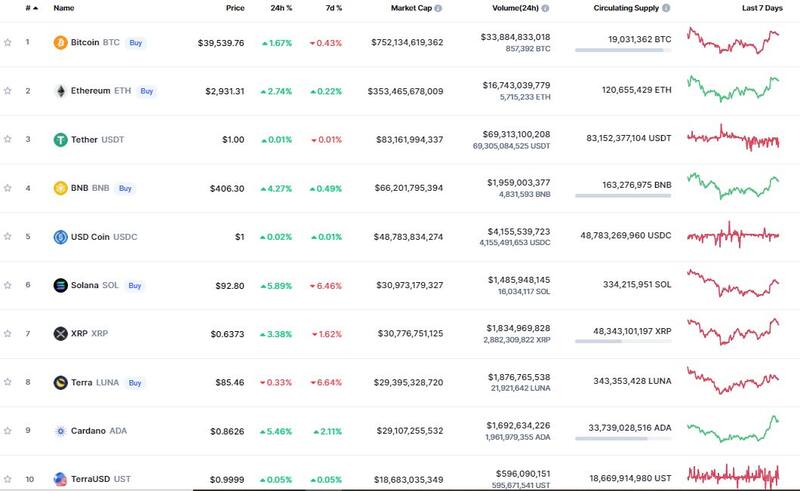The width and height of the screenshot is (800, 491).
Task: Sort the table by Price column
Action: coord(235,8)
